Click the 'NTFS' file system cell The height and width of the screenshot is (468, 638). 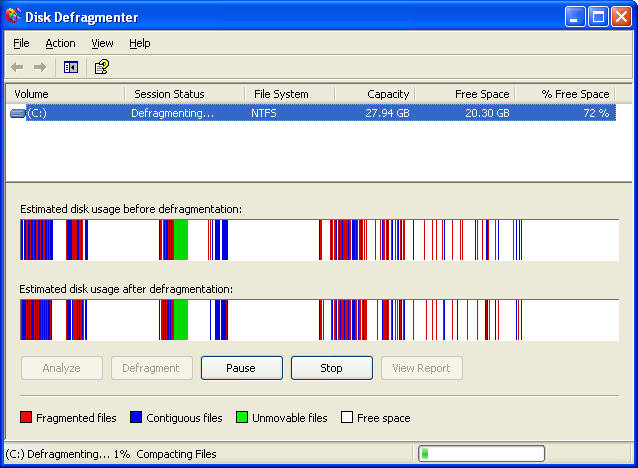coord(264,113)
